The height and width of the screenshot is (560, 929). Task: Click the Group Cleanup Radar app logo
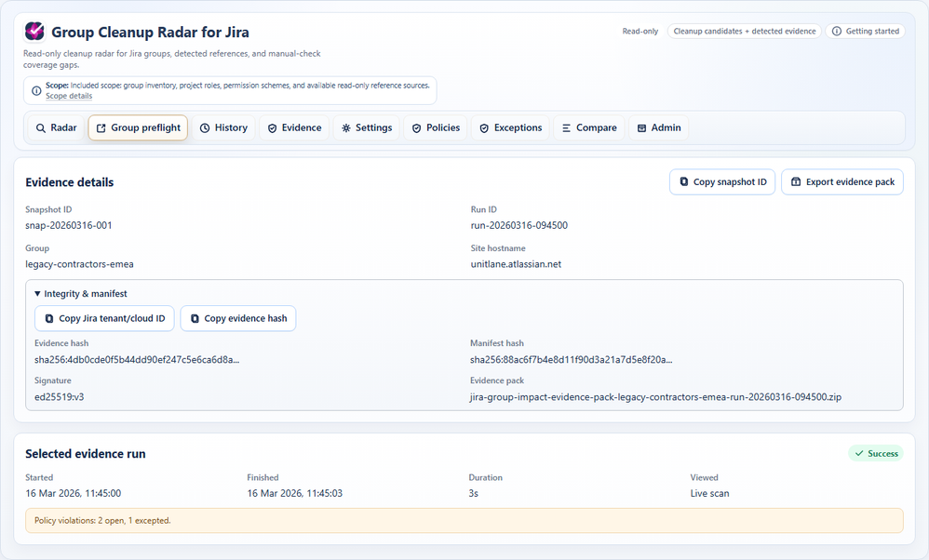(34, 31)
